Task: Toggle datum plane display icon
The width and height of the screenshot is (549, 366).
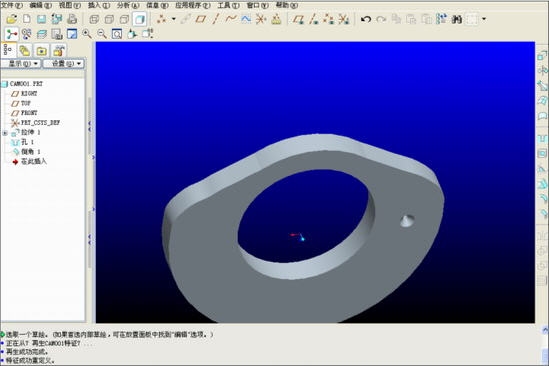Action: pos(201,19)
